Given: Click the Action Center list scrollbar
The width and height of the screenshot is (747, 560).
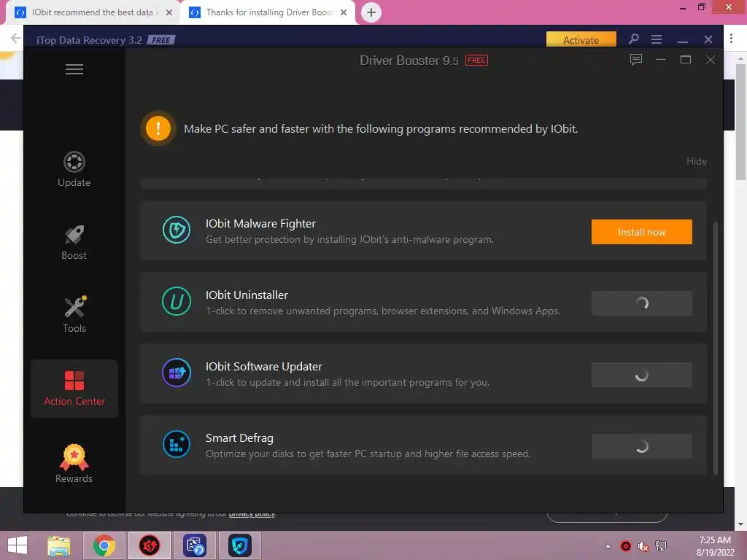Looking at the screenshot, I should [x=716, y=348].
